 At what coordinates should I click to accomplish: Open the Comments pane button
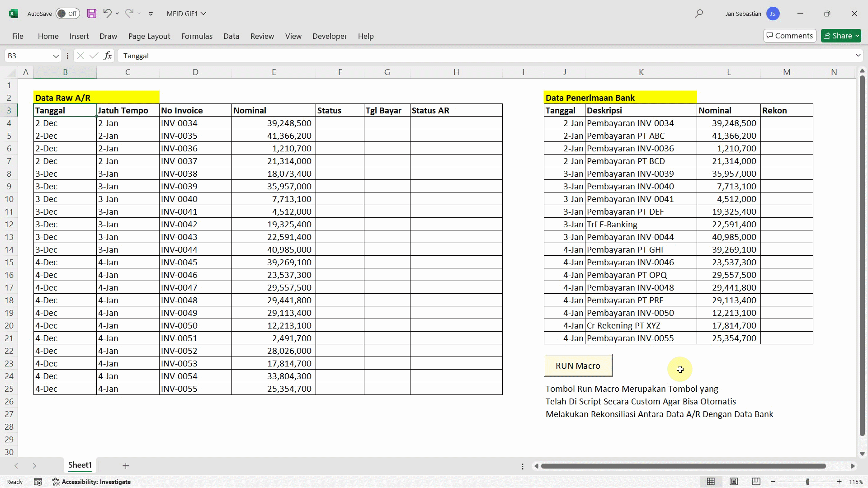click(x=789, y=36)
